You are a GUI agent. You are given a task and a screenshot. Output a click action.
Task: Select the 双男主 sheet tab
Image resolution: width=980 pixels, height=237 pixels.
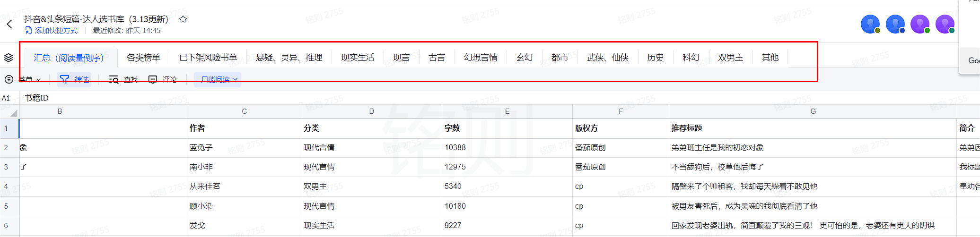coord(730,58)
